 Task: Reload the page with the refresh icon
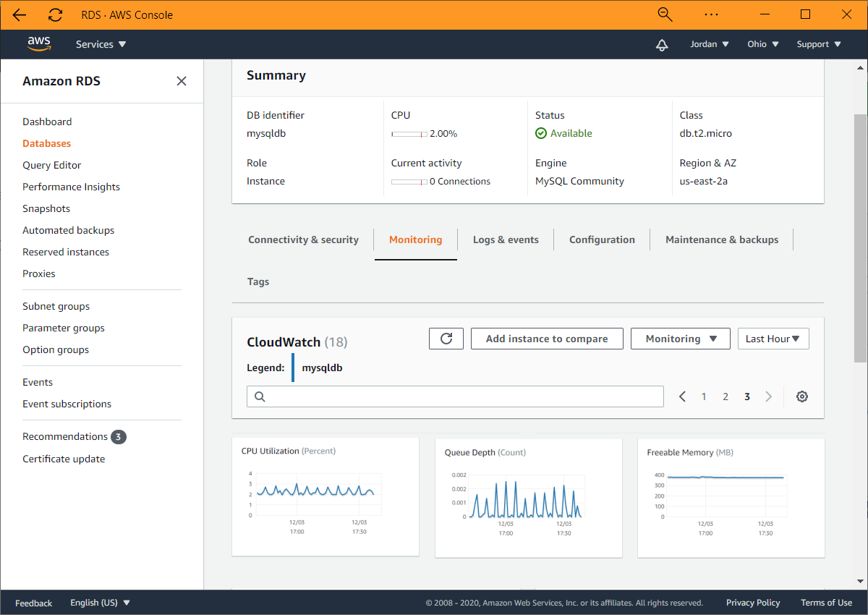(x=55, y=14)
